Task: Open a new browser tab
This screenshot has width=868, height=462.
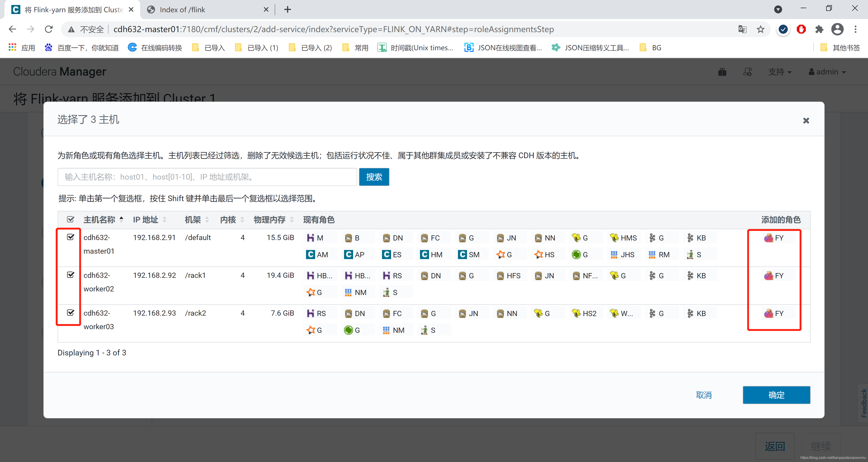Action: pyautogui.click(x=288, y=10)
